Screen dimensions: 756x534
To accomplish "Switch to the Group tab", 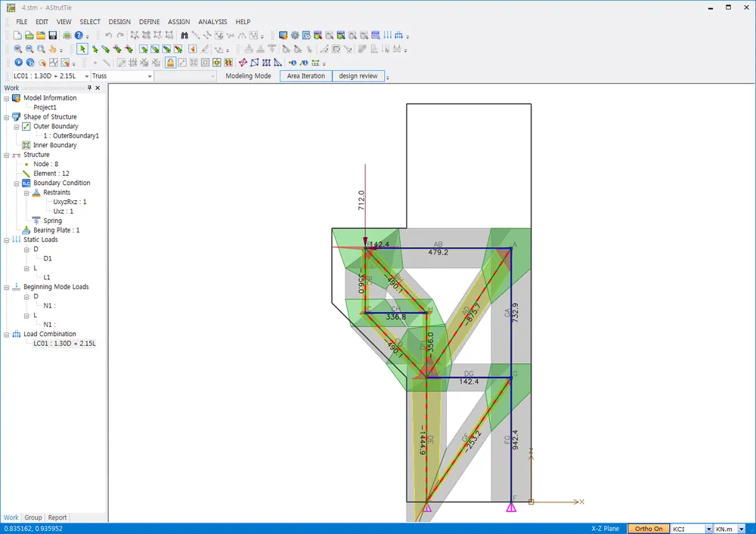I will 33,517.
